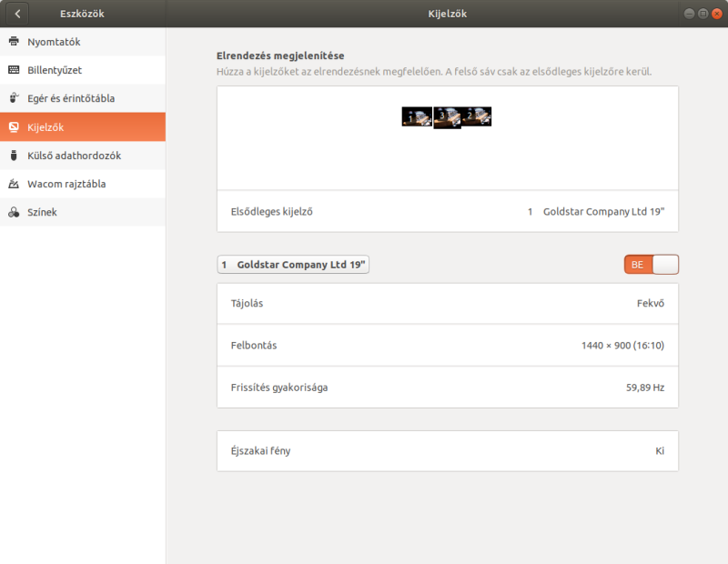Click the printer icon beside Nyomtatók
Viewport: 728px width, 564px height.
coord(14,41)
